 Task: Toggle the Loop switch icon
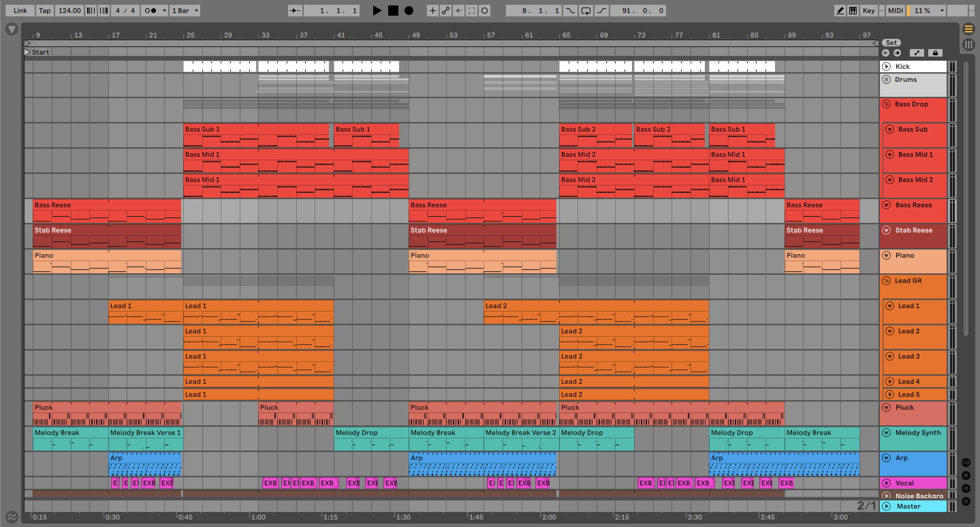coord(586,11)
